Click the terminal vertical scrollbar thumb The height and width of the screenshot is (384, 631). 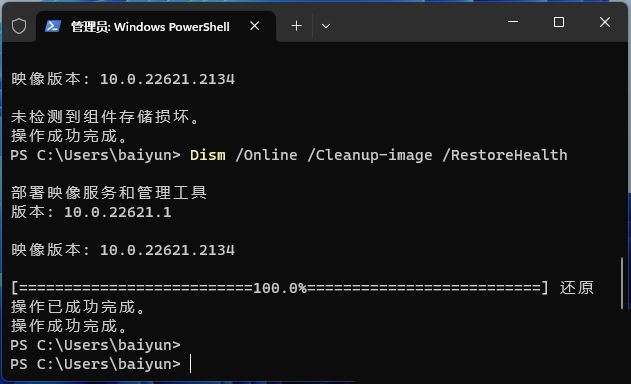622,283
